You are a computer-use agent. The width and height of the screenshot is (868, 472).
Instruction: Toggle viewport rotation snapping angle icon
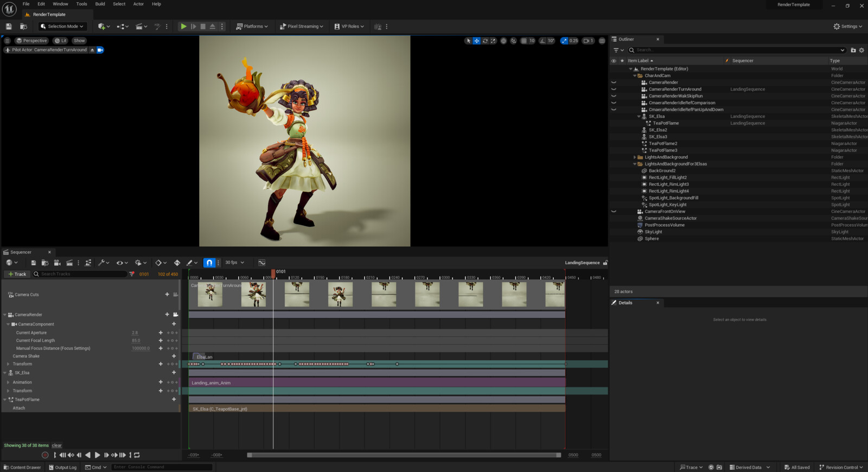(x=542, y=41)
